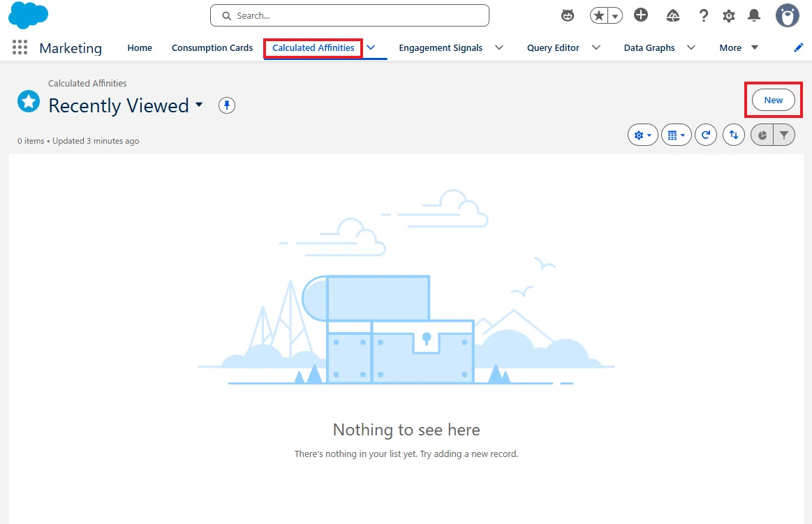The width and height of the screenshot is (812, 524).
Task: Click into the global Search field
Action: [x=350, y=15]
